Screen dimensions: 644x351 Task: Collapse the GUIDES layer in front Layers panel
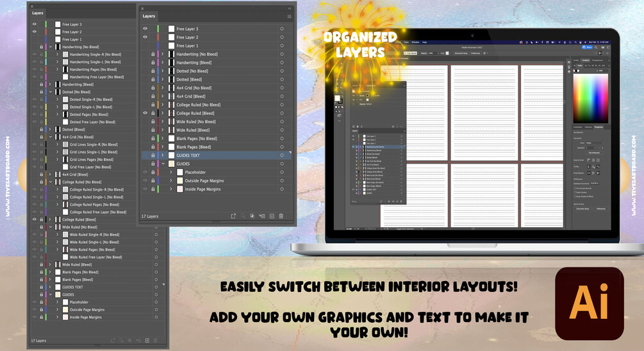click(163, 164)
